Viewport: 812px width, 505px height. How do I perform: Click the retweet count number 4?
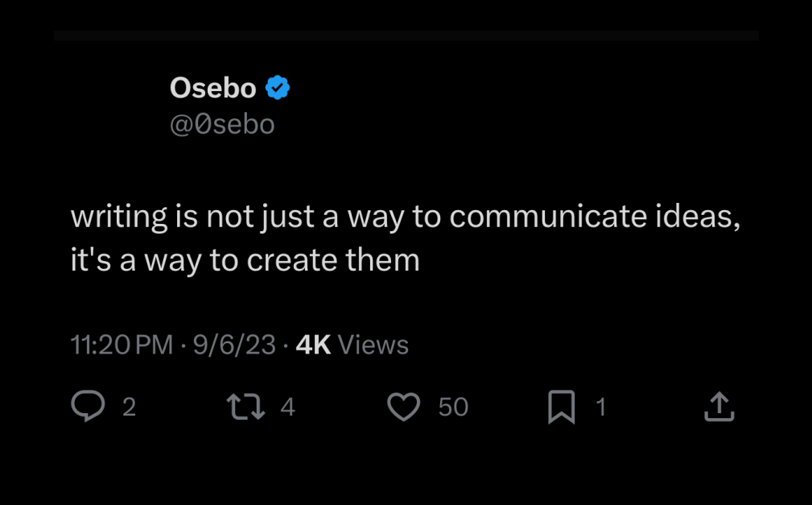[287, 408]
